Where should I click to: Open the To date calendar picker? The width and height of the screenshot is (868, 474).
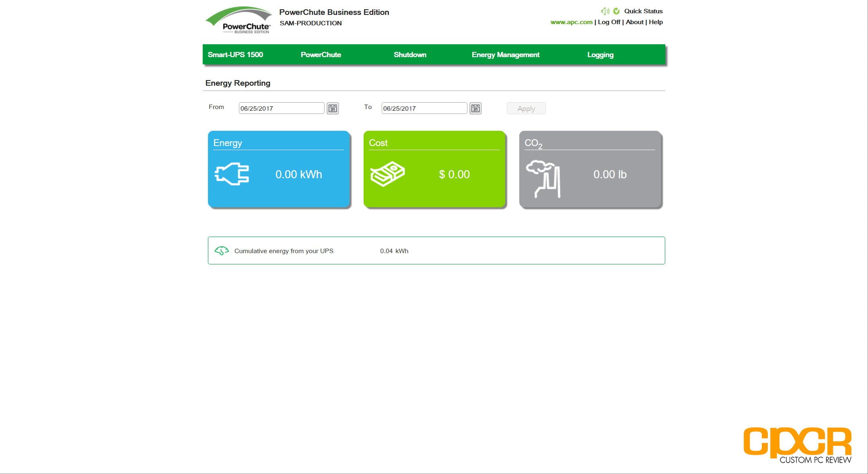[475, 108]
